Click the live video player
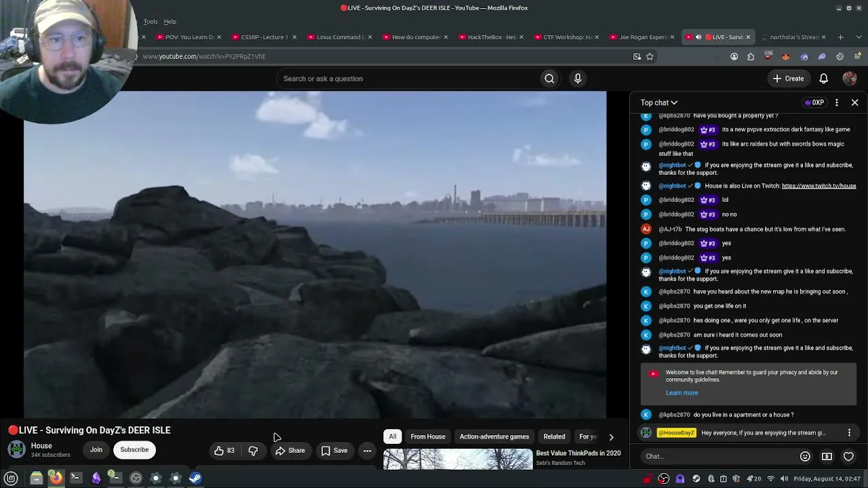 click(x=315, y=255)
